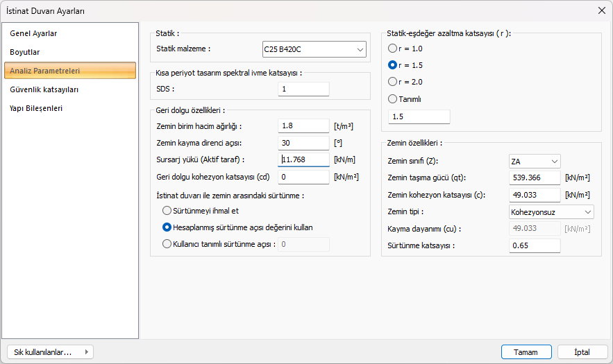Screen dimensions: 613x364
Task: Select the r = 1.0 radio option
Action: [393, 49]
